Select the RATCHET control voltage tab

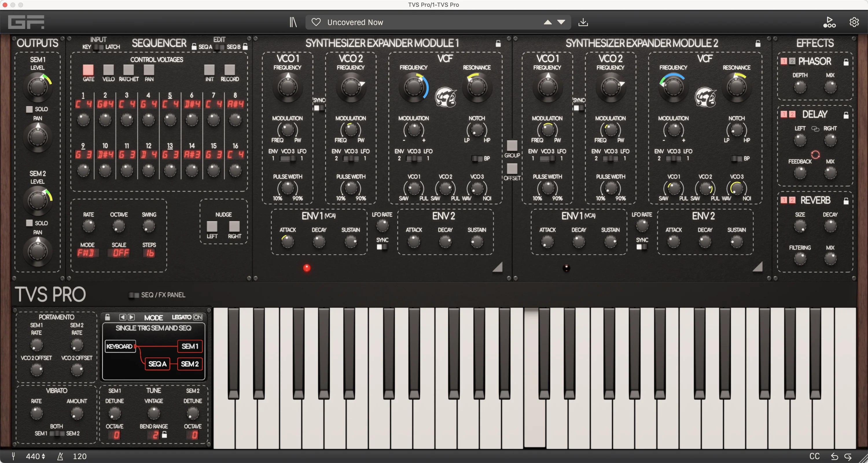point(128,70)
